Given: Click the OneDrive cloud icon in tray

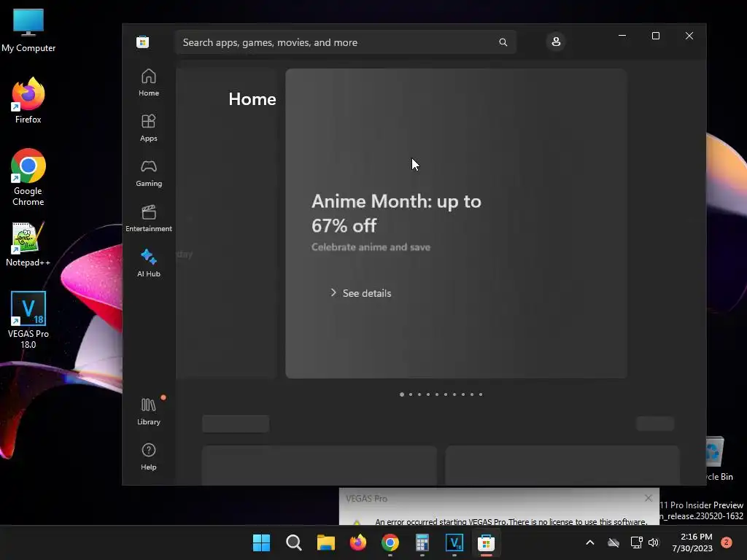Looking at the screenshot, I should pos(614,542).
